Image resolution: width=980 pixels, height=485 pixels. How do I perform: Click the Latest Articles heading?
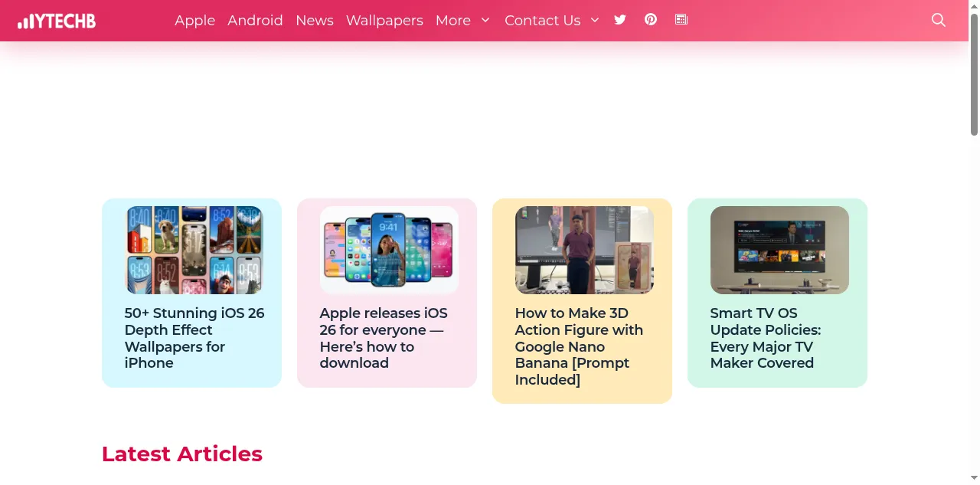[182, 454]
